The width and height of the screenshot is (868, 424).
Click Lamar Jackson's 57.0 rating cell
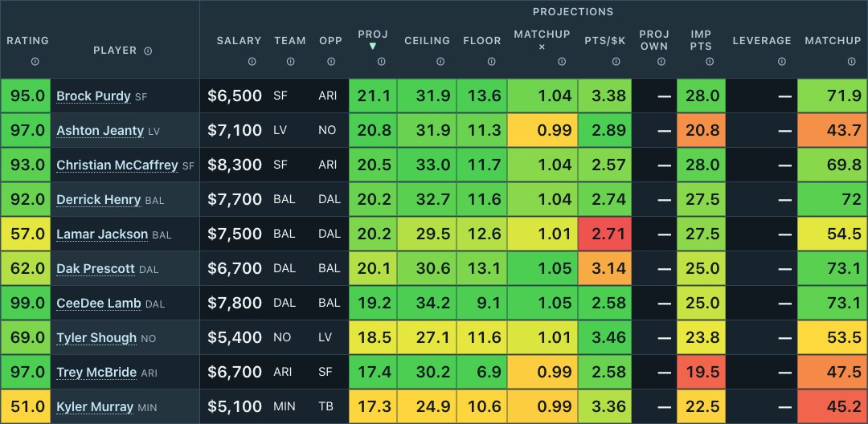point(26,234)
